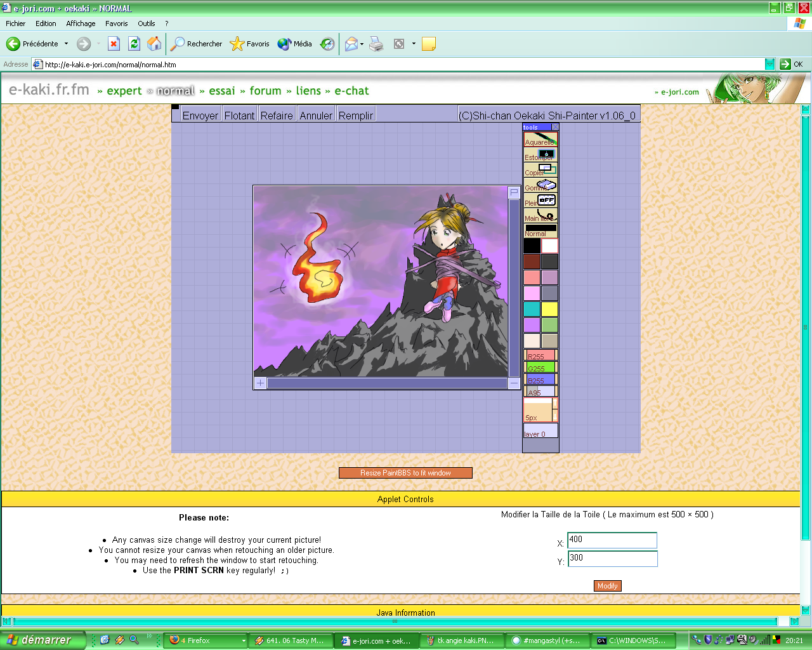Open the ? help menu
This screenshot has height=650, width=812.
click(167, 23)
